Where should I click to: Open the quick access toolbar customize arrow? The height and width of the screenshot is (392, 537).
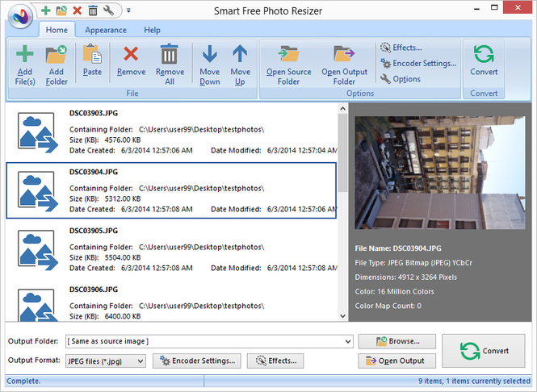click(x=128, y=10)
